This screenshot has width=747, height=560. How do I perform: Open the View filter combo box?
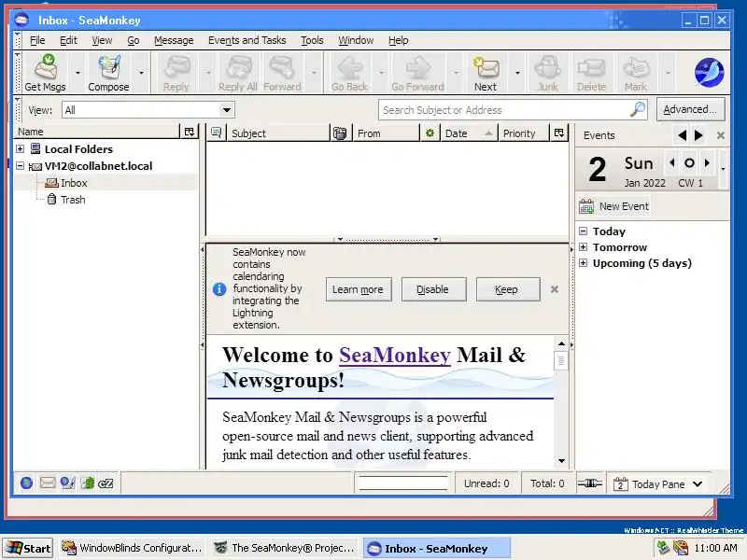(x=148, y=110)
